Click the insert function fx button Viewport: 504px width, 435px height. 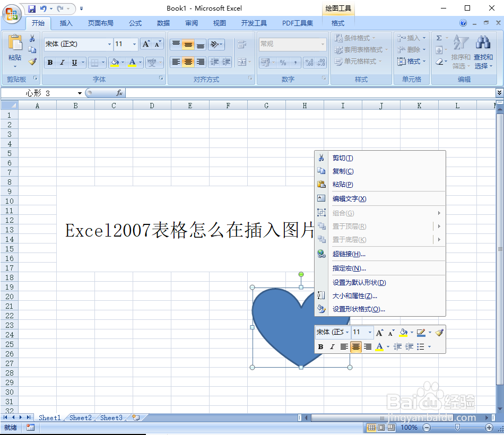(x=119, y=93)
